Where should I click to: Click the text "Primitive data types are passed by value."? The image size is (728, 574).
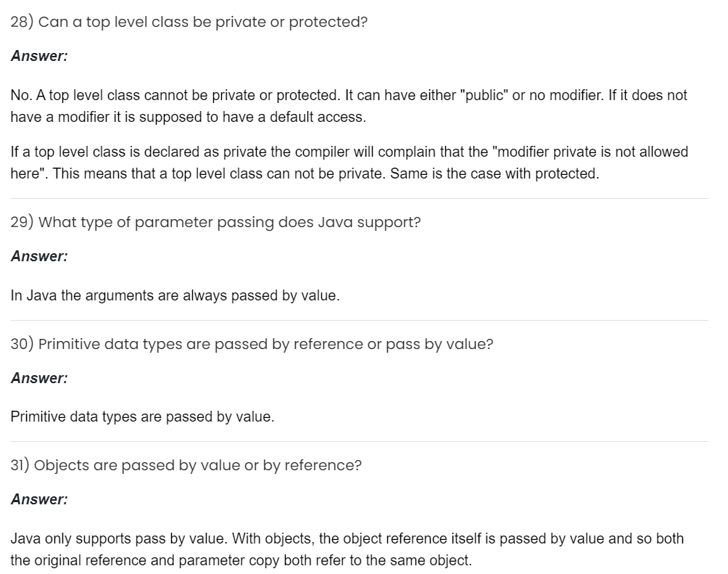coord(142,417)
